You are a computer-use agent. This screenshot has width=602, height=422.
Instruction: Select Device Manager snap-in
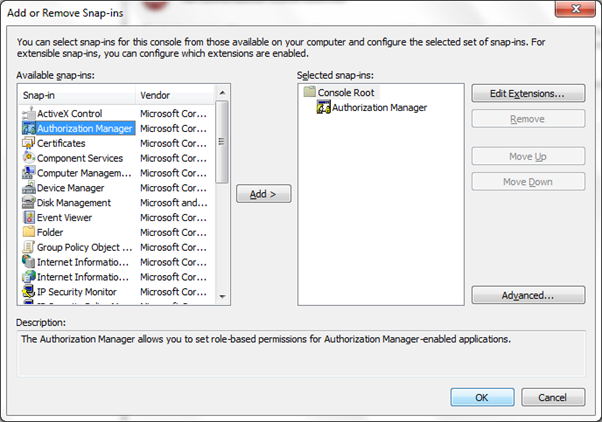70,188
